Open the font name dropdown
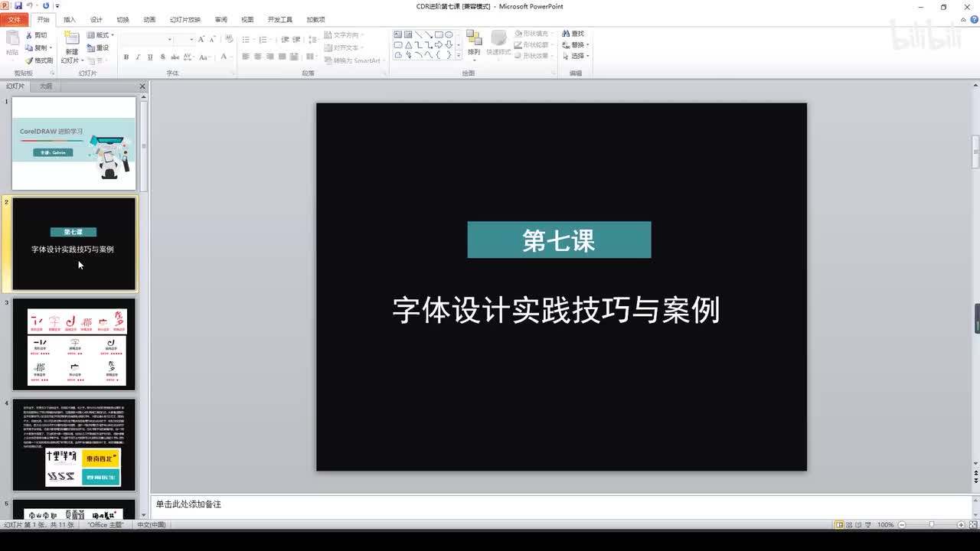 click(x=170, y=39)
